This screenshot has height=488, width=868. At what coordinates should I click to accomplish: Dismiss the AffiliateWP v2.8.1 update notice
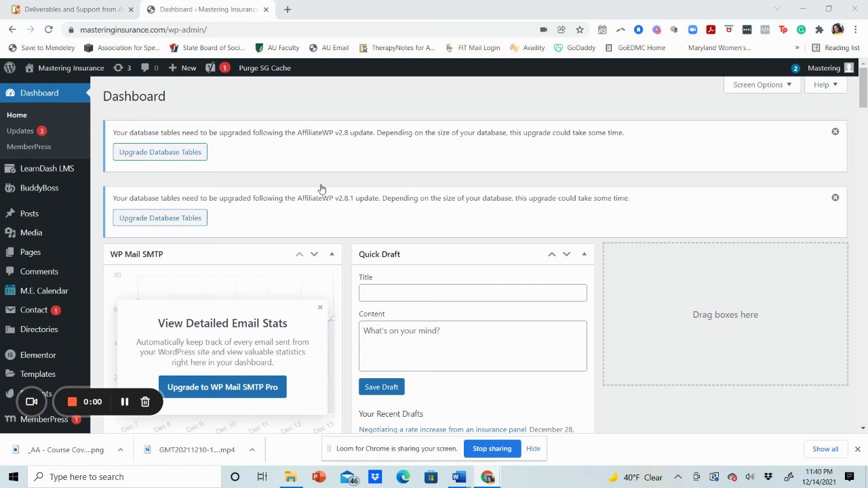point(835,197)
